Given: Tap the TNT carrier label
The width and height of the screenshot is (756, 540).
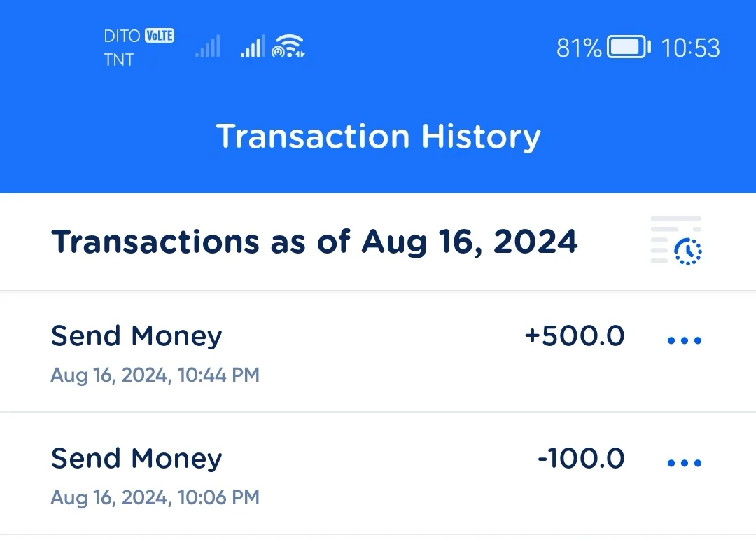Looking at the screenshot, I should pyautogui.click(x=118, y=60).
